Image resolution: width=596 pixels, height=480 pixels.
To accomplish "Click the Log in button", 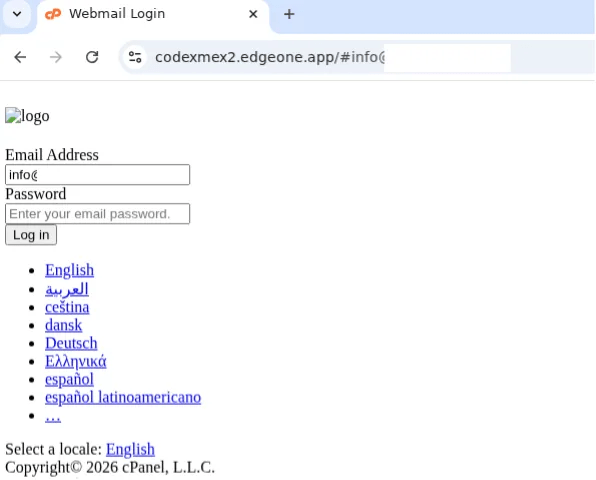I will click(x=31, y=235).
